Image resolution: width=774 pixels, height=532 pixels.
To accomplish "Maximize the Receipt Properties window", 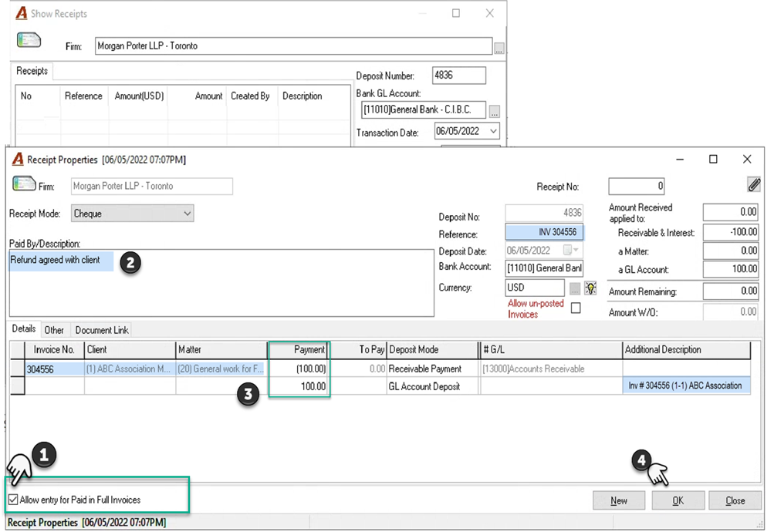I will click(x=713, y=159).
